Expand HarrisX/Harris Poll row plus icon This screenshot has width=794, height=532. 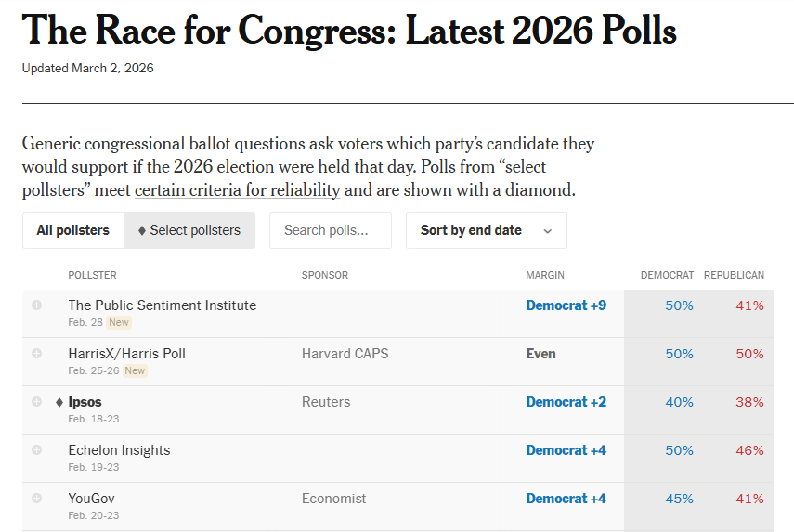coord(36,353)
